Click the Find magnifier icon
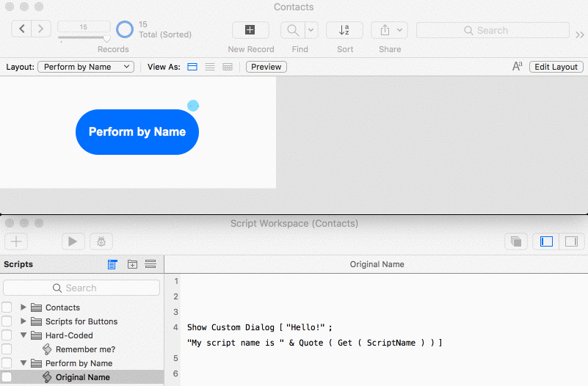The width and height of the screenshot is (588, 386). coord(292,30)
